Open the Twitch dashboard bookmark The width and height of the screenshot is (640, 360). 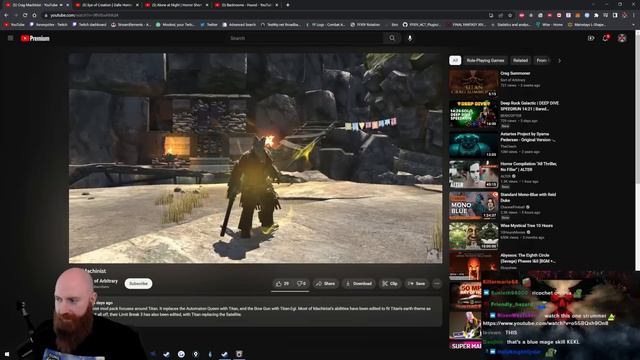89,24
